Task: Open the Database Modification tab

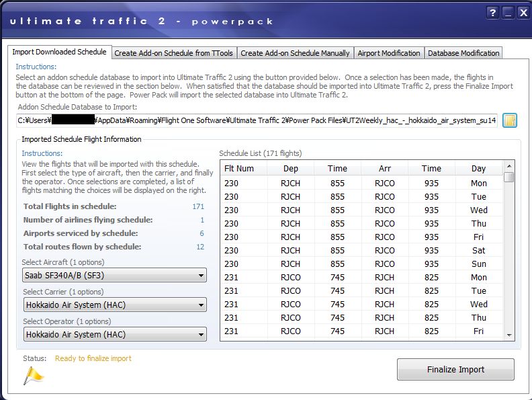Action: pyautogui.click(x=463, y=53)
